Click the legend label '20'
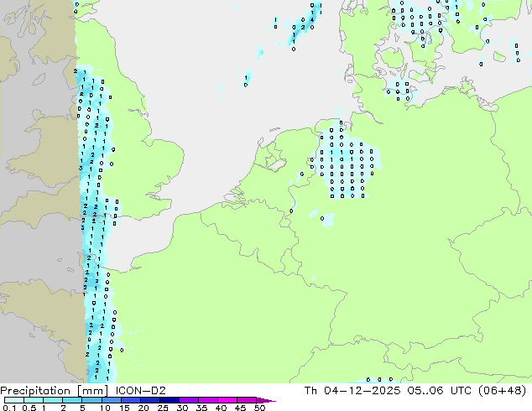Image resolution: width=532 pixels, height=411 pixels. [143, 408]
